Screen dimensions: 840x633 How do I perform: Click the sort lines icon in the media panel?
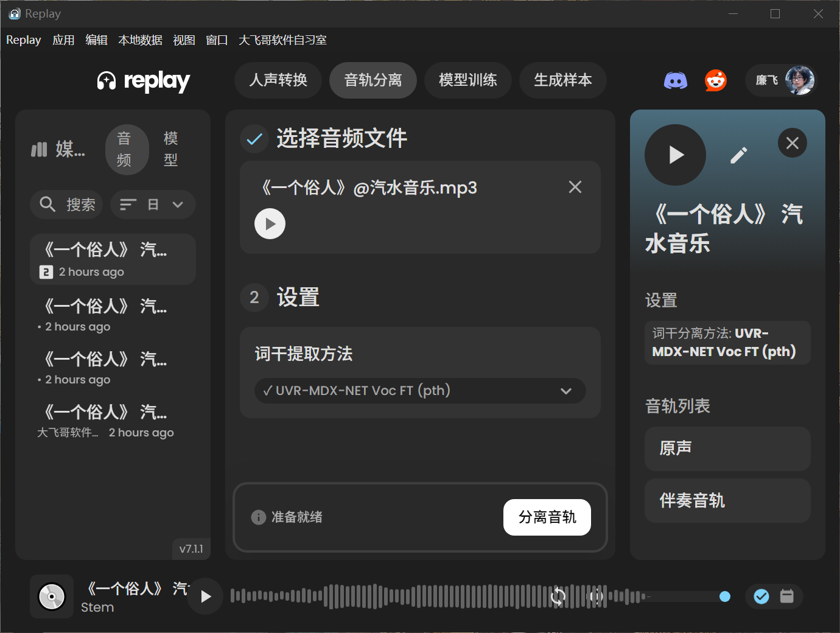tap(128, 205)
